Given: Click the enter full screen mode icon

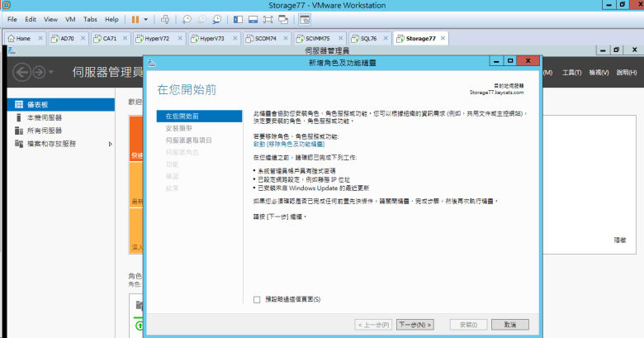Looking at the screenshot, I should click(x=267, y=18).
